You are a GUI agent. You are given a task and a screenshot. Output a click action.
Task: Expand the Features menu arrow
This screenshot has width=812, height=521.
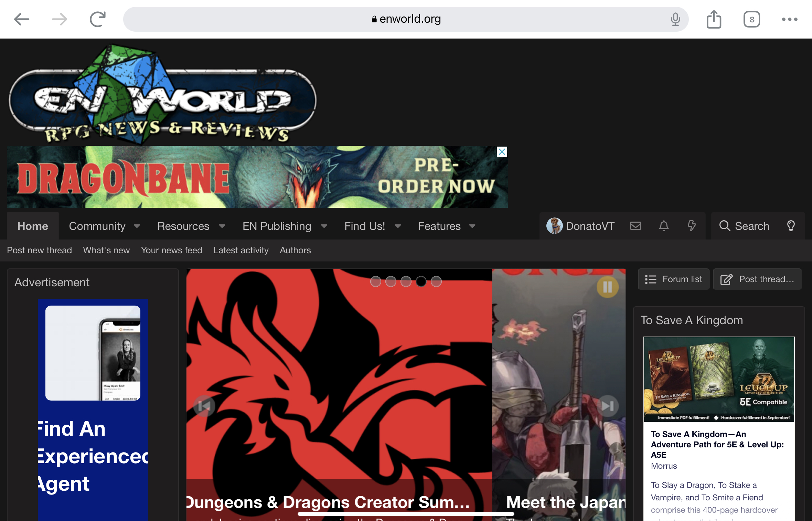pyautogui.click(x=472, y=226)
